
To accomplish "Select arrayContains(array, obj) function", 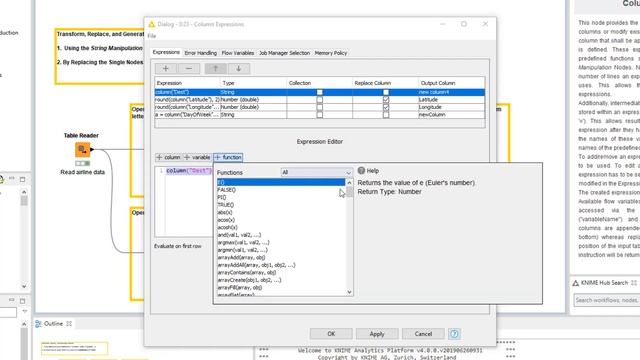I will point(281,273).
